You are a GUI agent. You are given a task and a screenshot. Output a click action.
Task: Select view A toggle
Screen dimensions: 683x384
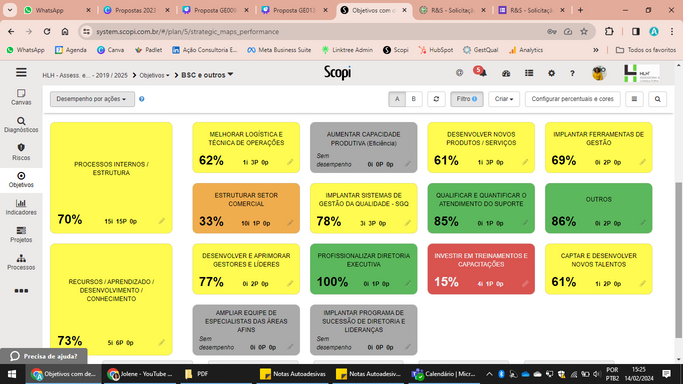pos(397,99)
